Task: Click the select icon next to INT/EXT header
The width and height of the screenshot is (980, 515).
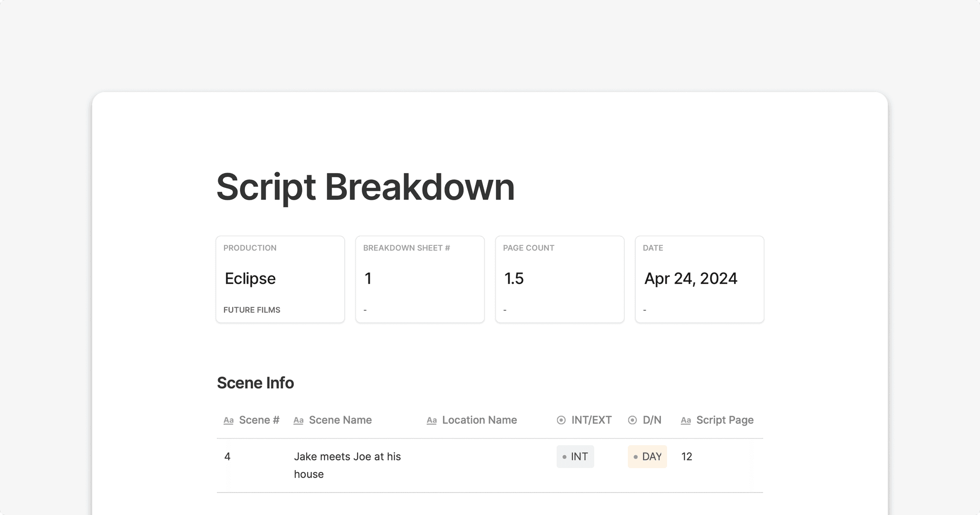Action: click(560, 420)
